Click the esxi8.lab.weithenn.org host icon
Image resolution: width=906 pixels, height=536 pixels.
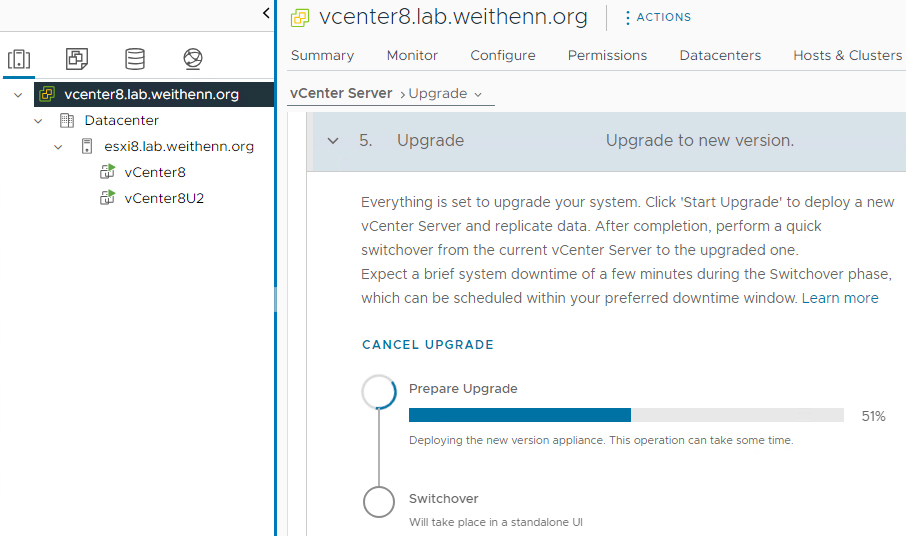(87, 146)
